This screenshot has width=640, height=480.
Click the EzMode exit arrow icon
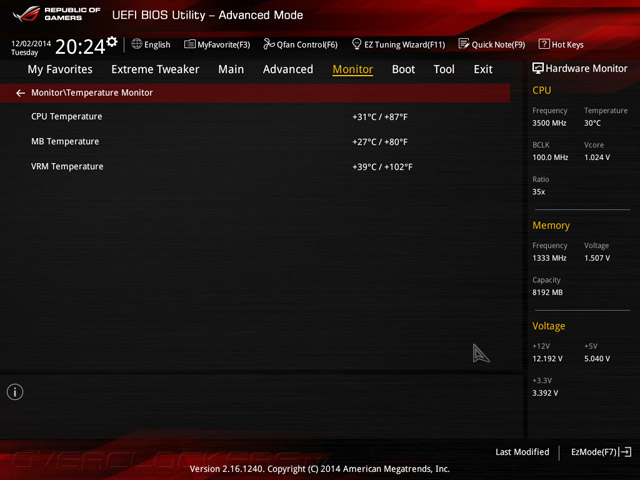[x=626, y=452]
